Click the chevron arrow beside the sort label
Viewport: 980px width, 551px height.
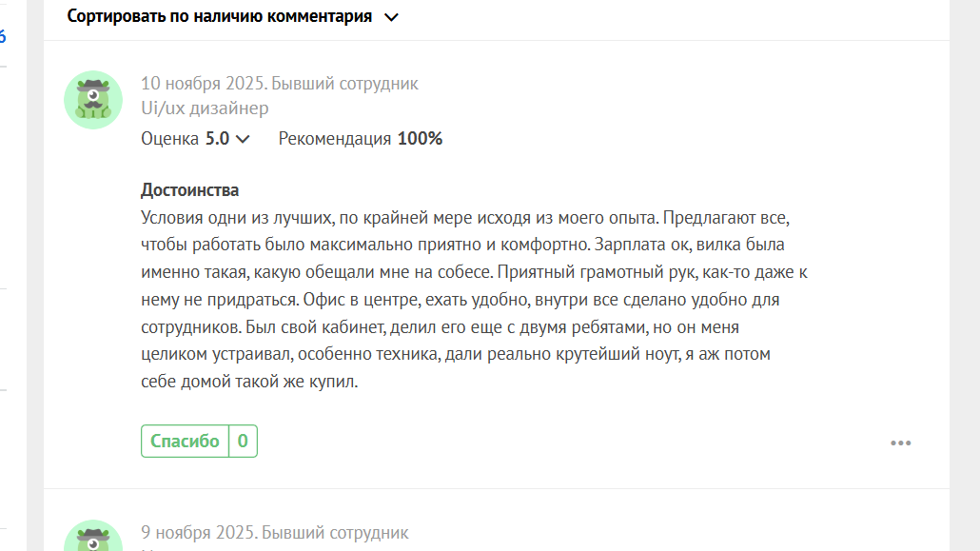pos(391,17)
